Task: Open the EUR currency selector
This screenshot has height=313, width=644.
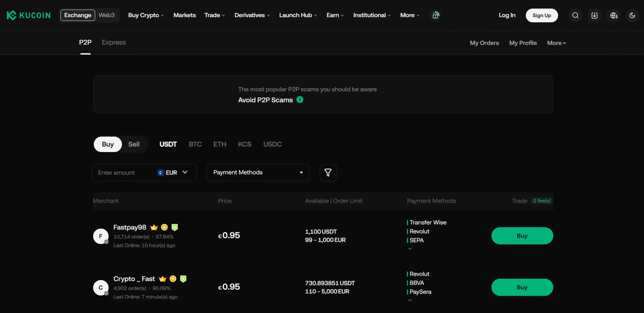Action: click(x=173, y=172)
